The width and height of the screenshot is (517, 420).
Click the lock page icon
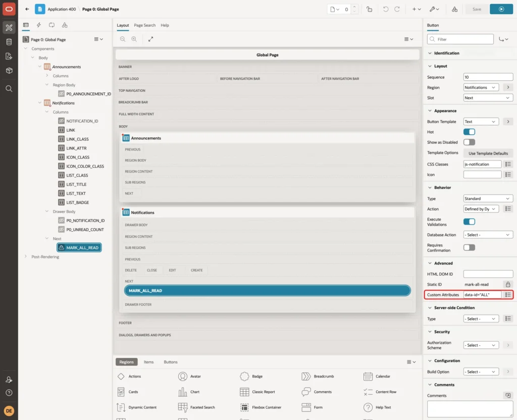pos(369,9)
